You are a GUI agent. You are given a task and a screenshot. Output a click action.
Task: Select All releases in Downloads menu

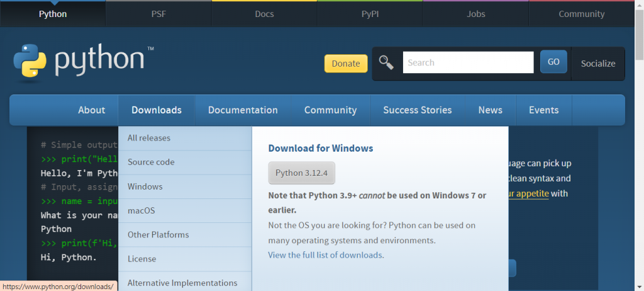(x=149, y=138)
